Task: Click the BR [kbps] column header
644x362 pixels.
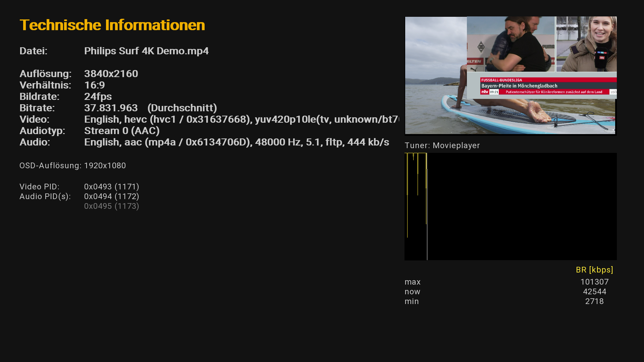Action: [x=594, y=270]
